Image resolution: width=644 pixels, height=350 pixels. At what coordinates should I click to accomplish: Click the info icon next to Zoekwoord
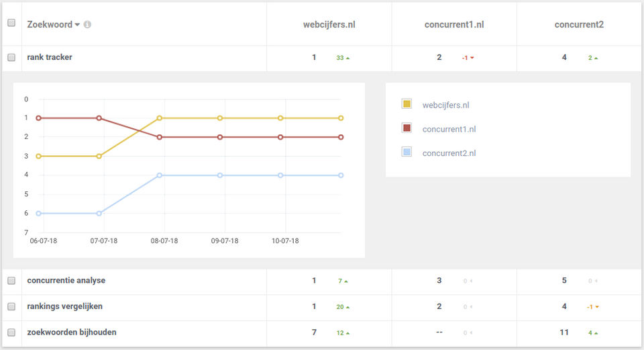[x=87, y=25]
